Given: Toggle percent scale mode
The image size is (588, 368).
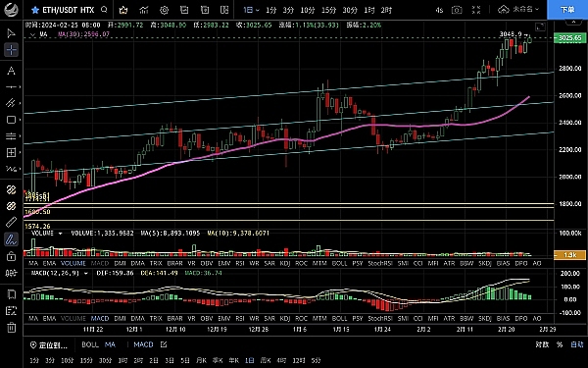Looking at the screenshot, I should tap(560, 344).
